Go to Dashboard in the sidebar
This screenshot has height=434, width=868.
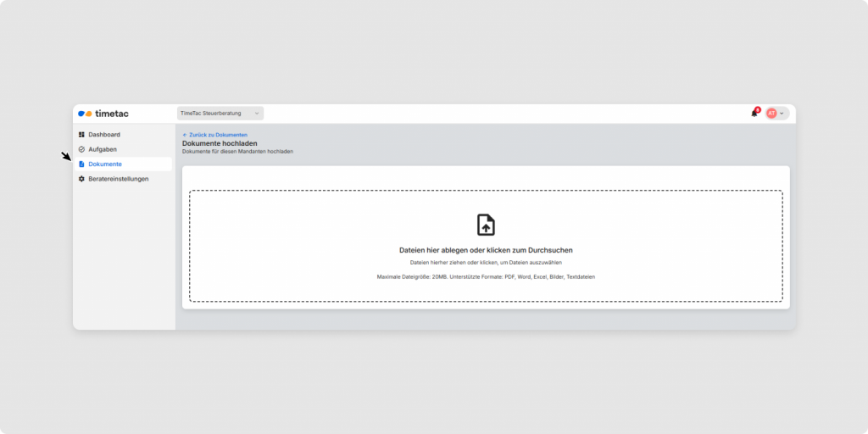click(104, 135)
